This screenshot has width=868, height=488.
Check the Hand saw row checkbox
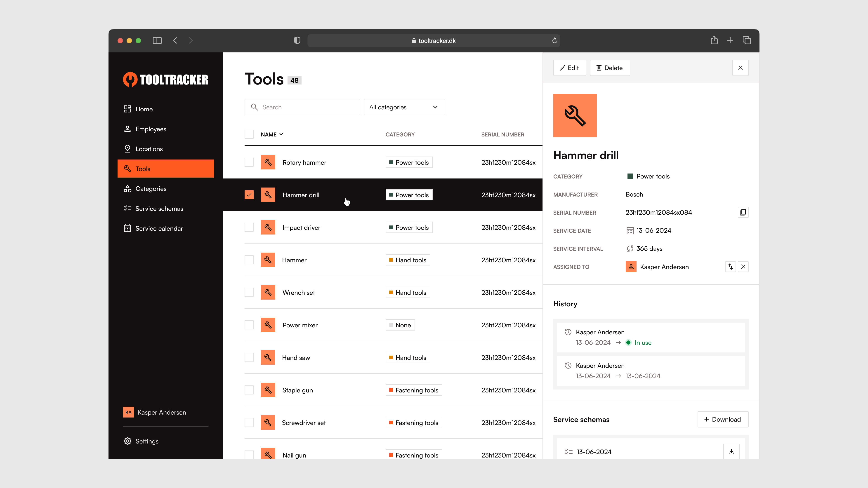pyautogui.click(x=249, y=357)
